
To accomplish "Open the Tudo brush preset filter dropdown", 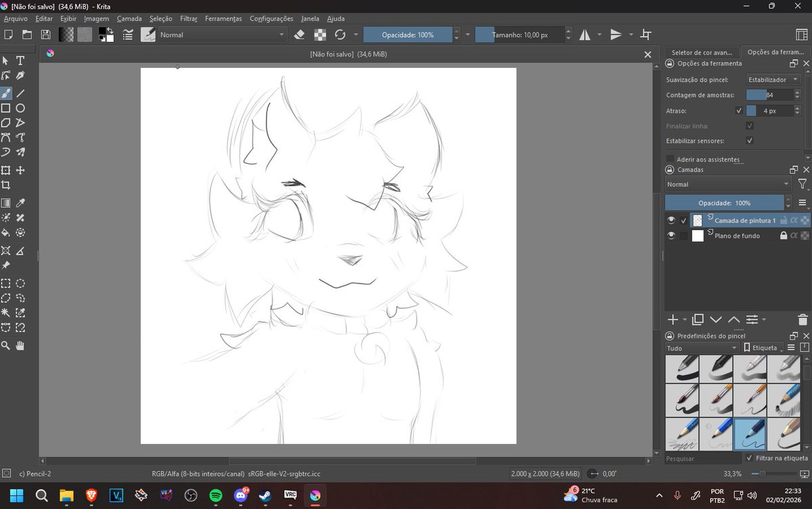I will (x=702, y=348).
